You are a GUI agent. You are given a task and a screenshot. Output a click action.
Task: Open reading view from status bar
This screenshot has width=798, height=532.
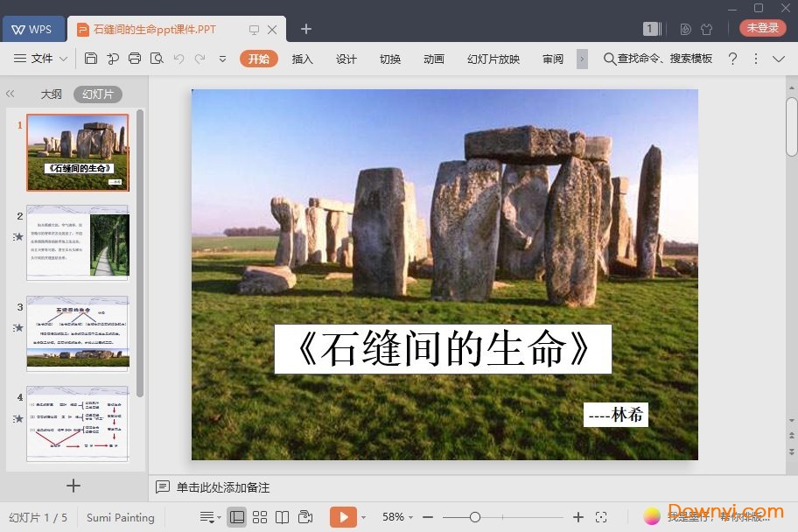(x=281, y=517)
